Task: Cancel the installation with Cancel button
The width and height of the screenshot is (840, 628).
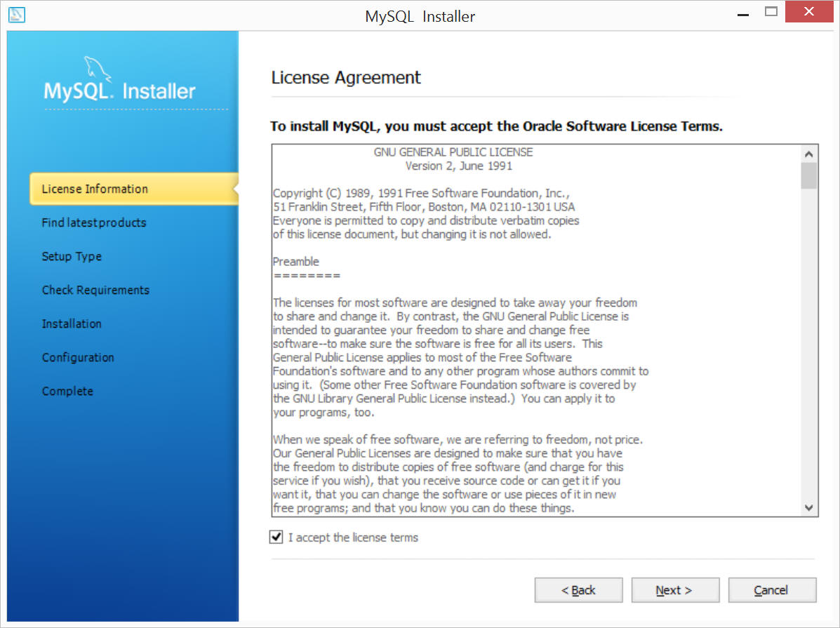Action: pos(772,590)
